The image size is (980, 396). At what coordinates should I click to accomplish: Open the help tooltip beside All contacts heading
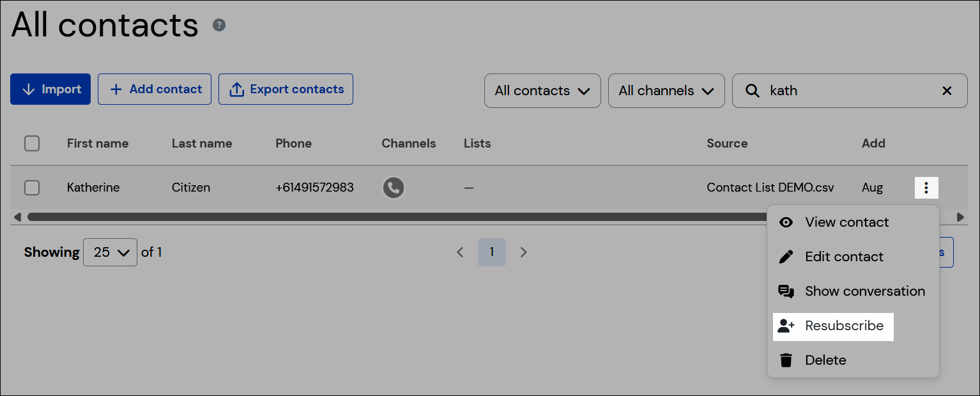pyautogui.click(x=219, y=25)
